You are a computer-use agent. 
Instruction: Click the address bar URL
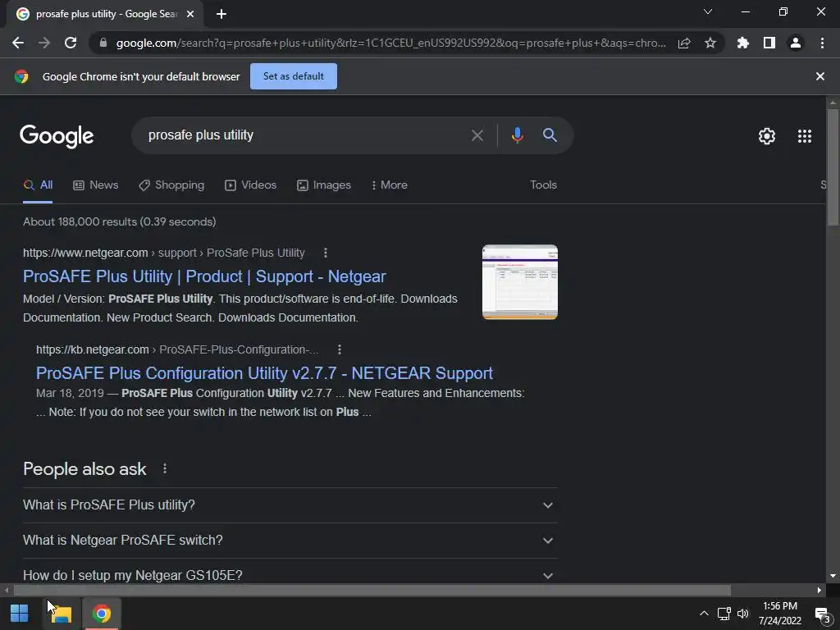tap(391, 43)
